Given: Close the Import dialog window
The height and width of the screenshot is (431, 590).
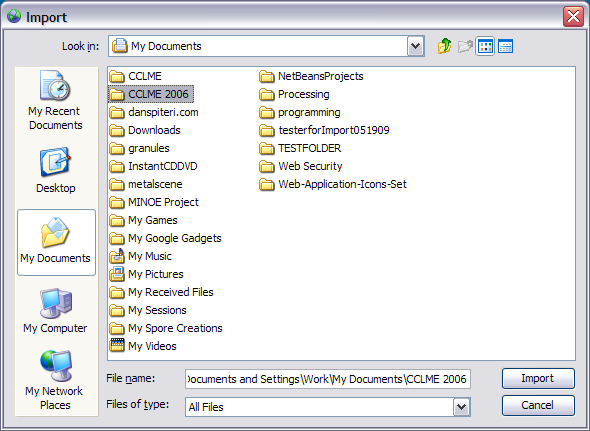Looking at the screenshot, I should pyautogui.click(x=573, y=16).
